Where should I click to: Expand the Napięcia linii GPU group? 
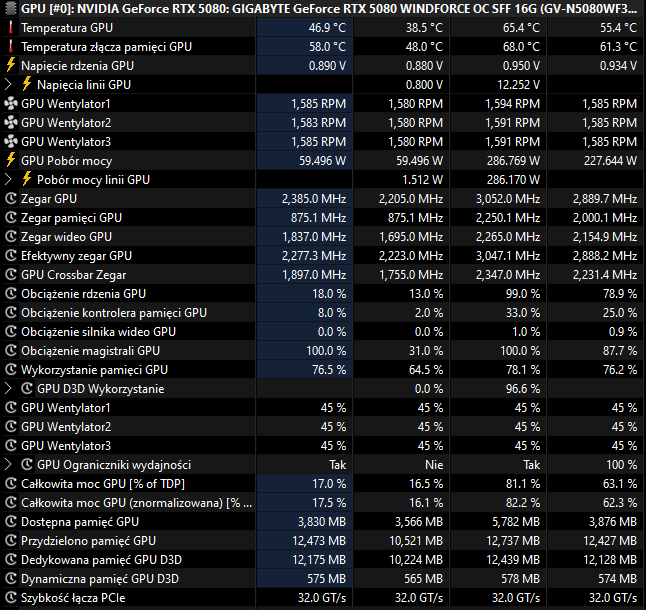[x=10, y=84]
